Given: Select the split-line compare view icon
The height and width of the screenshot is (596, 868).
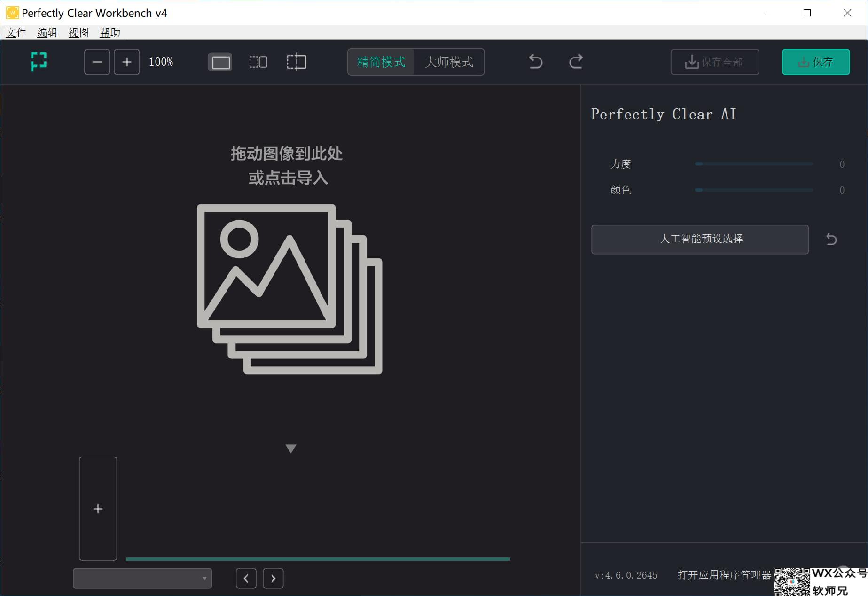Looking at the screenshot, I should (297, 62).
